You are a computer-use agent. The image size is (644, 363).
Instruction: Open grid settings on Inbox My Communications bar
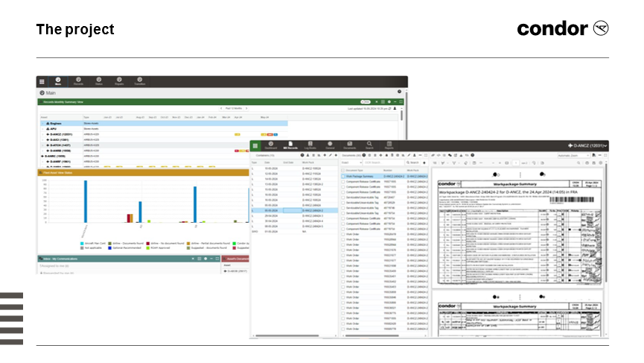point(200,259)
